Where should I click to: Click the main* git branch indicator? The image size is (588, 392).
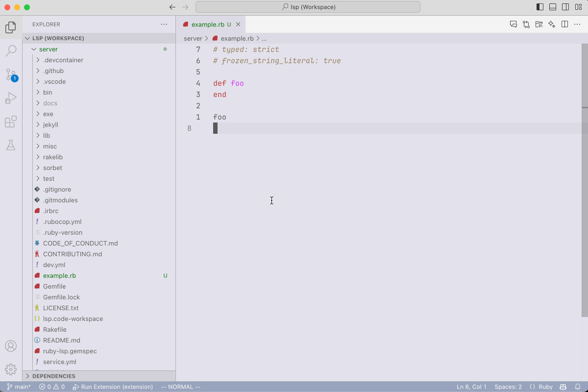click(x=19, y=387)
